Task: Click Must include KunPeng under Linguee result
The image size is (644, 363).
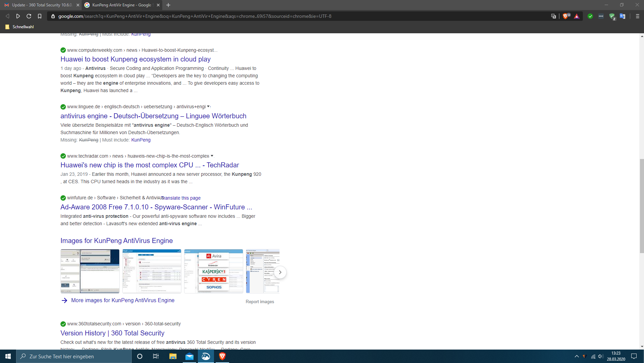Action: tap(141, 140)
